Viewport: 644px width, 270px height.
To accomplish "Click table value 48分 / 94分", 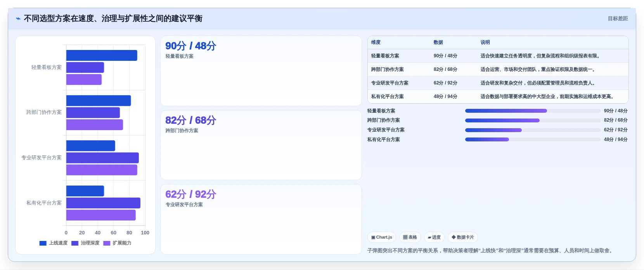I will click(445, 96).
